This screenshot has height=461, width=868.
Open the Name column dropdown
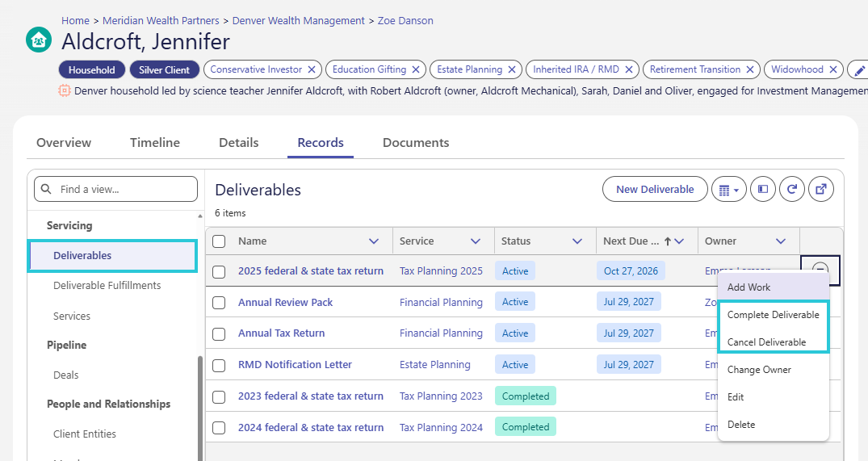tap(374, 241)
